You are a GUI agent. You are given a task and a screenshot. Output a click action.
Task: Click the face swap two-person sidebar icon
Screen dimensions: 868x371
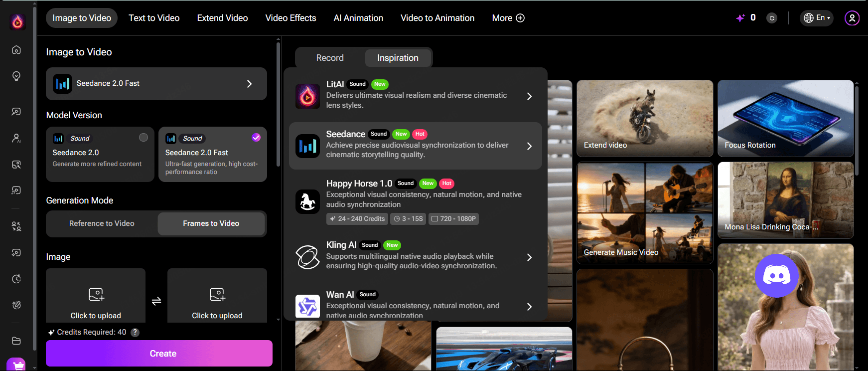point(16,226)
